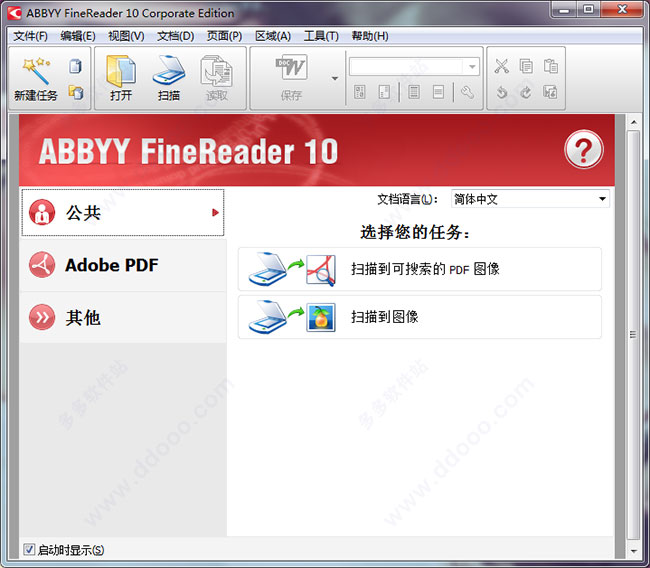Screen dimensions: 650x568
Task: Click the red arrow beside 公共
Action: (x=215, y=213)
